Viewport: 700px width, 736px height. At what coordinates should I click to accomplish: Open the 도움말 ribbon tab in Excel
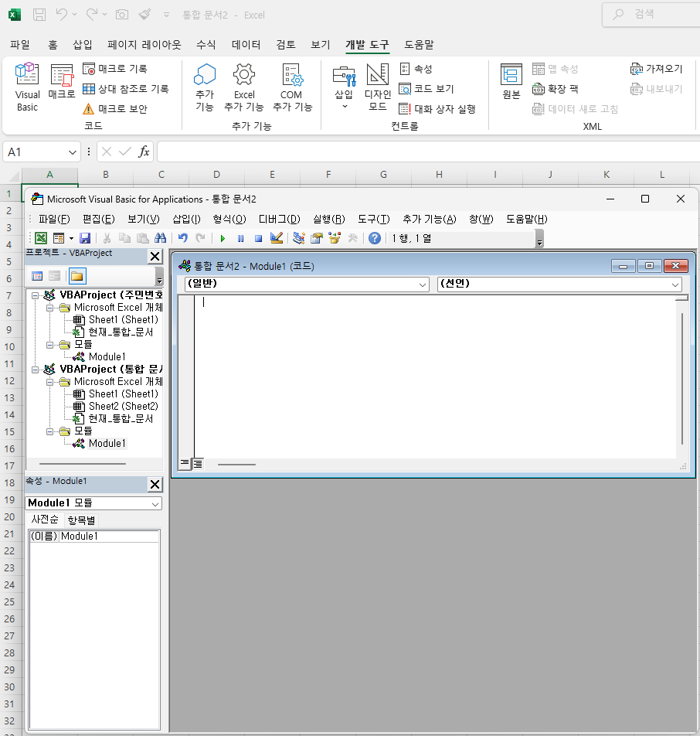[x=419, y=45]
